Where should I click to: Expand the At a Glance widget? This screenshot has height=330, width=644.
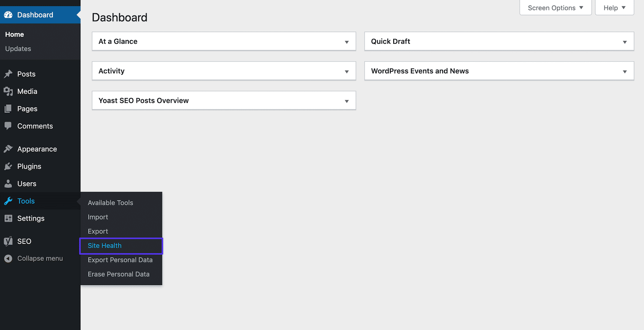point(346,41)
